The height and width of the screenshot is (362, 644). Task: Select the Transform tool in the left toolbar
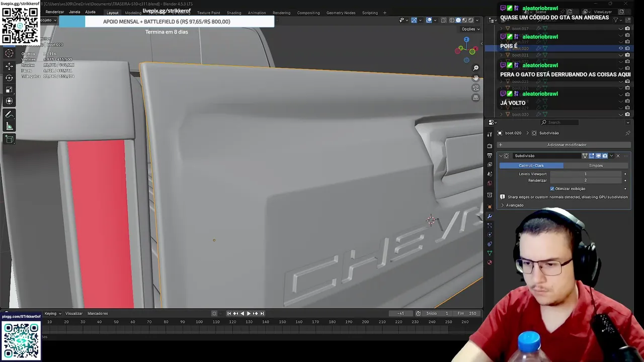9,101
